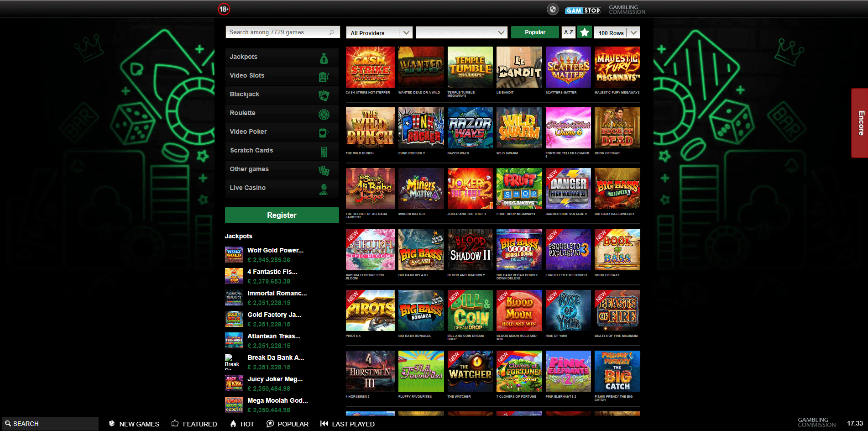Launch Temple Tumble Megaways game
The width and height of the screenshot is (868, 431).
tap(470, 67)
